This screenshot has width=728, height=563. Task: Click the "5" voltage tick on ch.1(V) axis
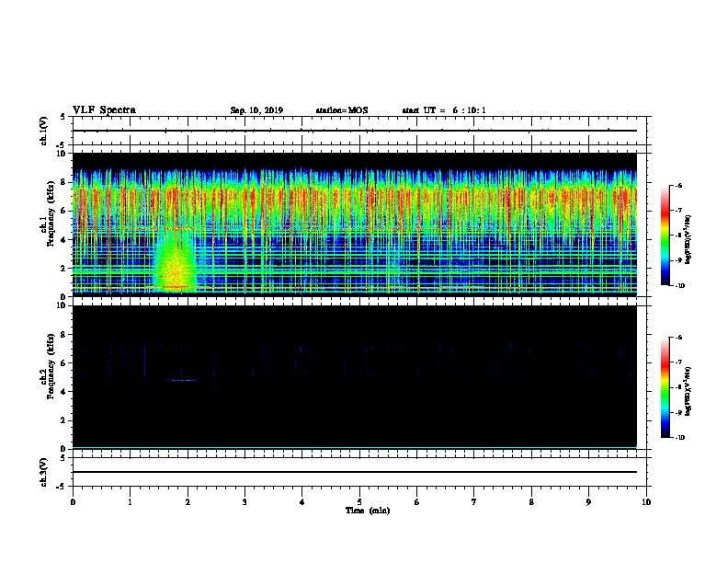[63, 117]
